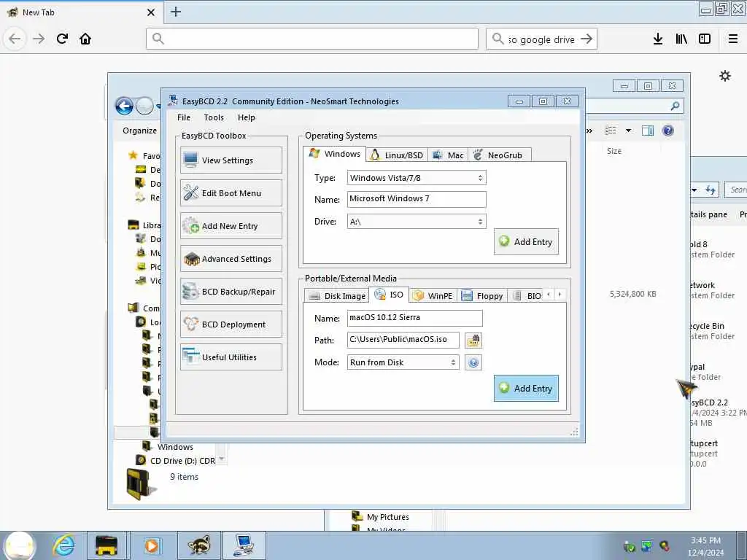This screenshot has width=747, height=560.
Task: Open BCD Deployment section
Action: [231, 324]
